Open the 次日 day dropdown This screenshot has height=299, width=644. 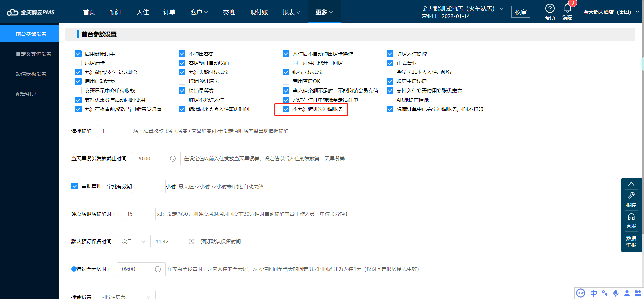(x=134, y=242)
